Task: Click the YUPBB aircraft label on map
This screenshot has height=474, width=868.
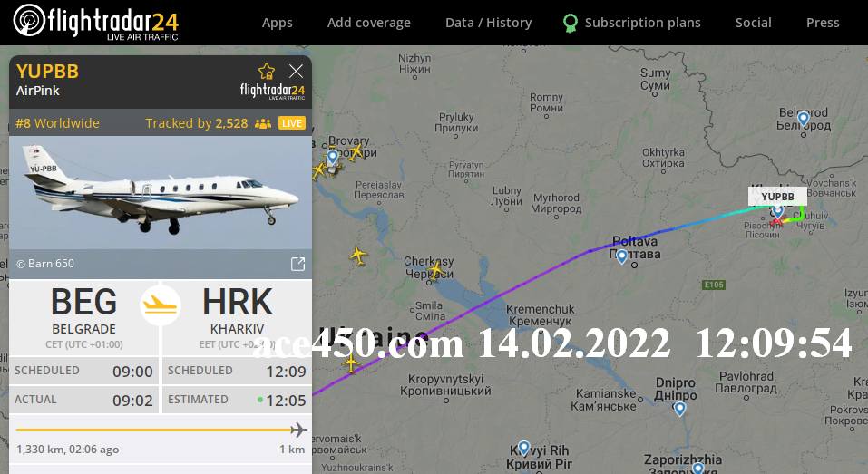Action: (777, 197)
